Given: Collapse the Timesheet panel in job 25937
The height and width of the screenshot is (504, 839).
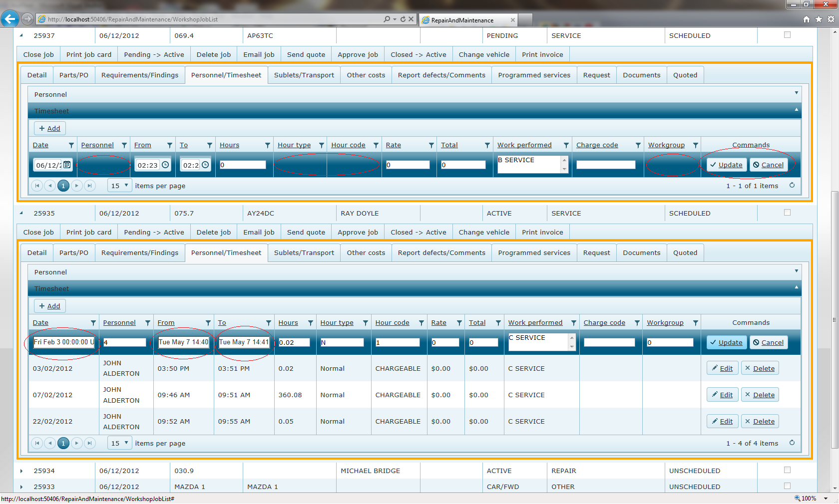Looking at the screenshot, I should click(797, 110).
